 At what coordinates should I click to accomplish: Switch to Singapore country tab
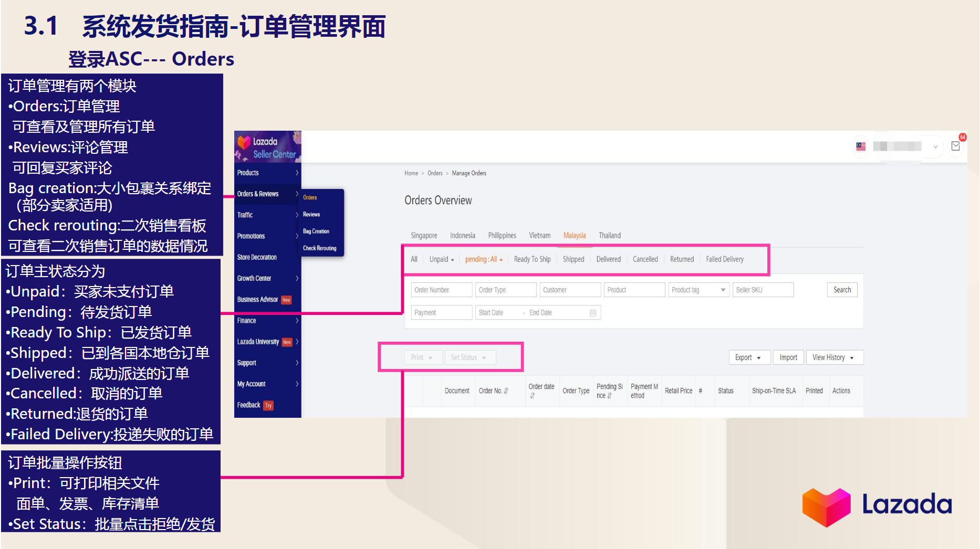424,236
